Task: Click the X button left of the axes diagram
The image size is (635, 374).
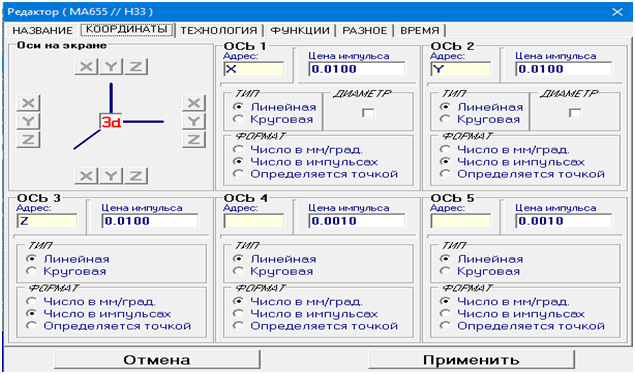Action: pyautogui.click(x=28, y=103)
